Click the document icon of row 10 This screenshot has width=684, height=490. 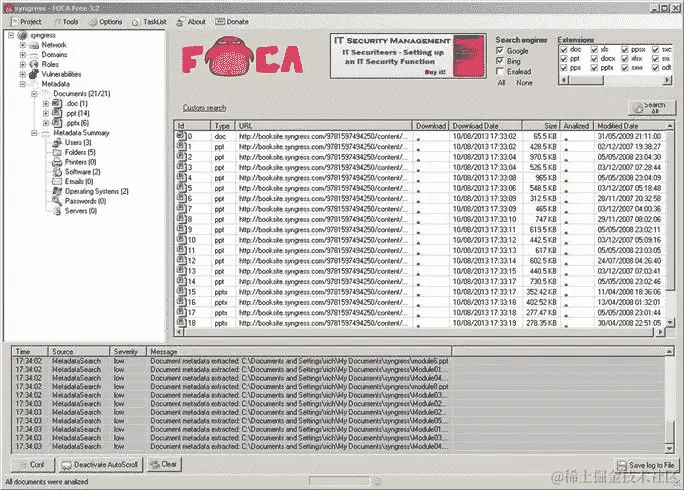[181, 240]
